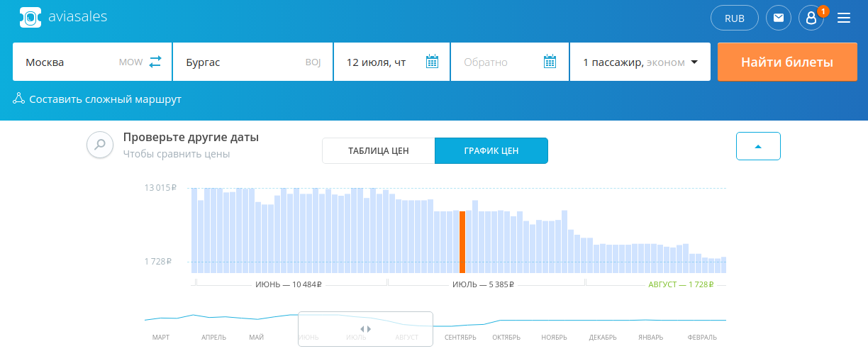Open the mail subscriptions icon
This screenshot has width=868, height=361.
(x=779, y=18)
